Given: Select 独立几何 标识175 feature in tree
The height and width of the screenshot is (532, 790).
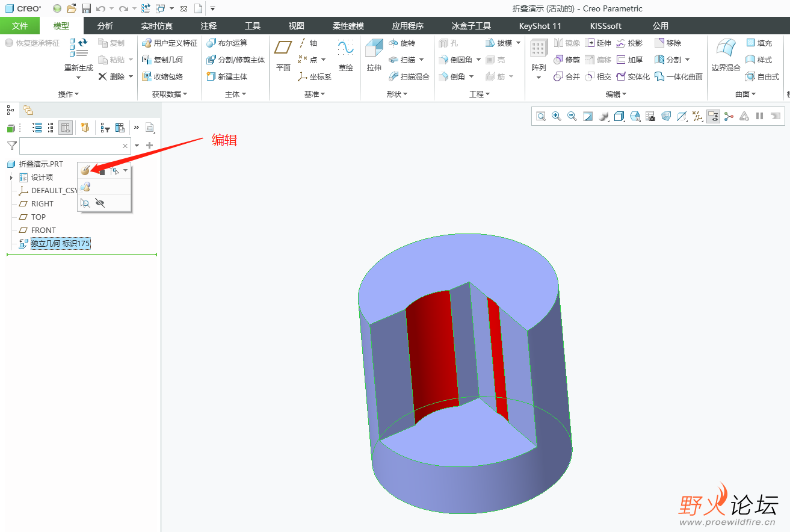Looking at the screenshot, I should [60, 244].
